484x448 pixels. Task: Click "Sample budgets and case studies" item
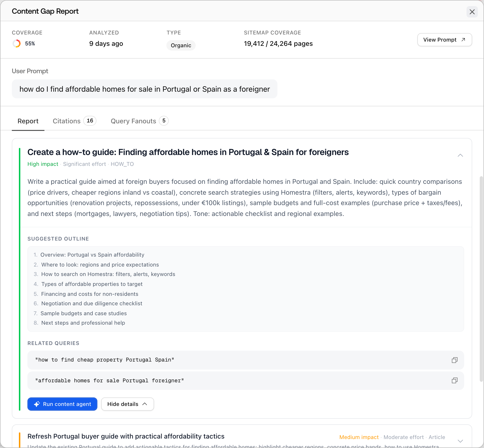83,313
